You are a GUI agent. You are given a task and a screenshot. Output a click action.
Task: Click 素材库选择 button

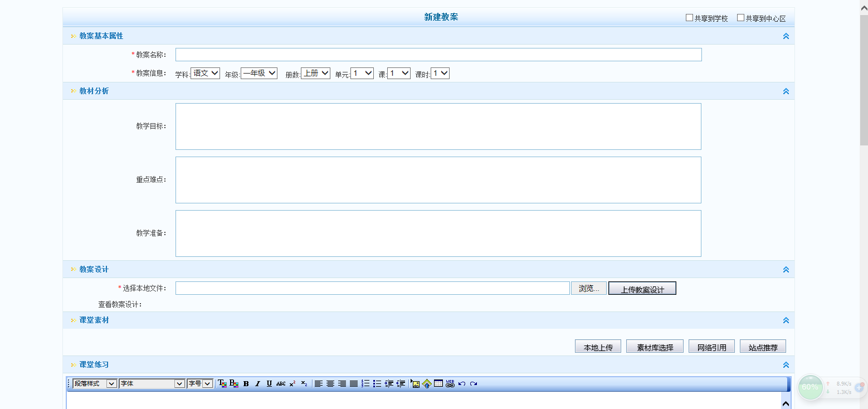pos(655,346)
